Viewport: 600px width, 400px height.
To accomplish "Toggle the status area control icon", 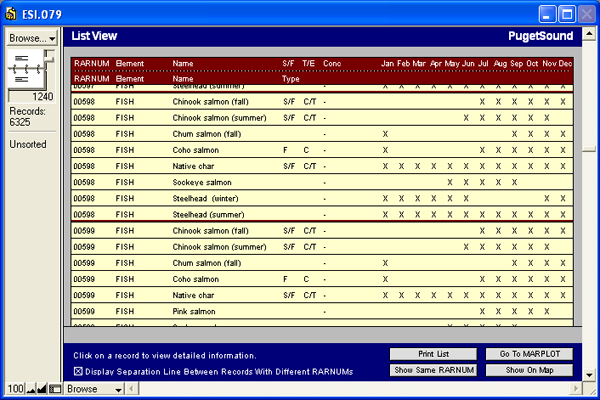I will point(55,389).
